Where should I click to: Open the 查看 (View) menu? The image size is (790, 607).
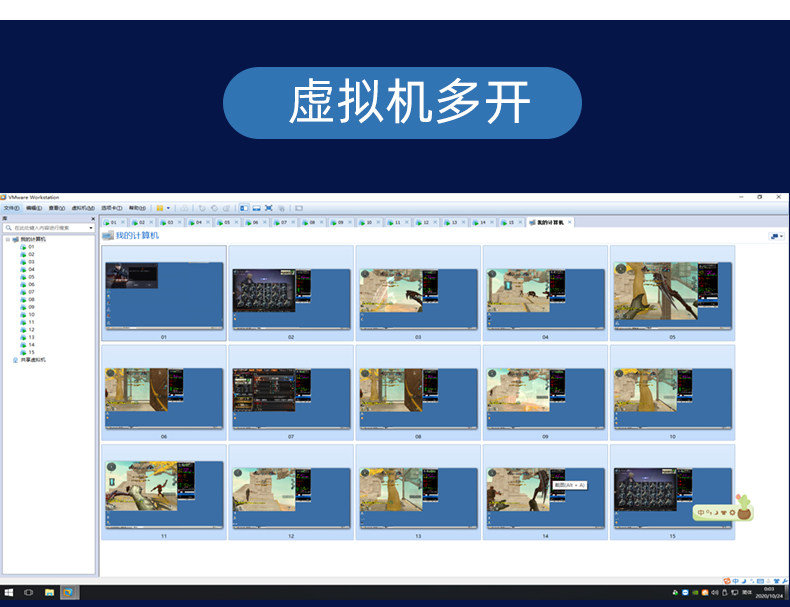56,208
